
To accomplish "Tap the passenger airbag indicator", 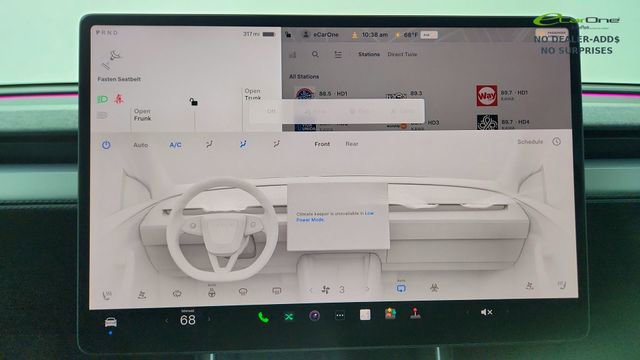I will (x=552, y=33).
